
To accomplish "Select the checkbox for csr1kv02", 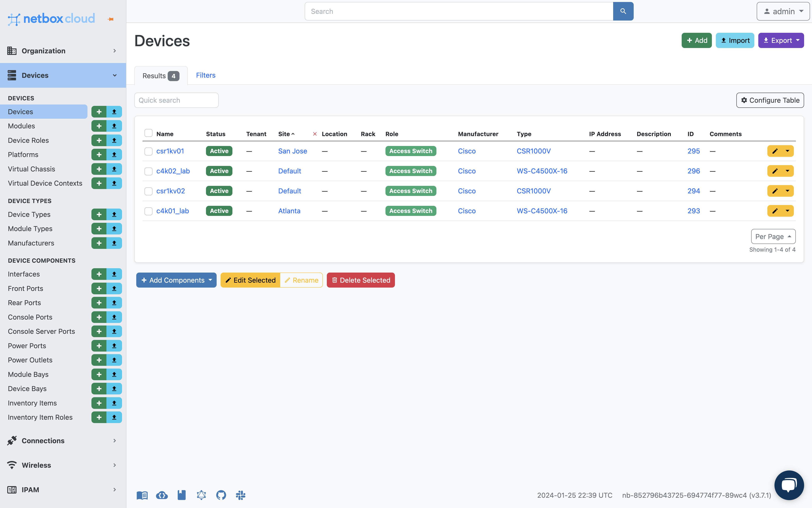I will click(148, 192).
